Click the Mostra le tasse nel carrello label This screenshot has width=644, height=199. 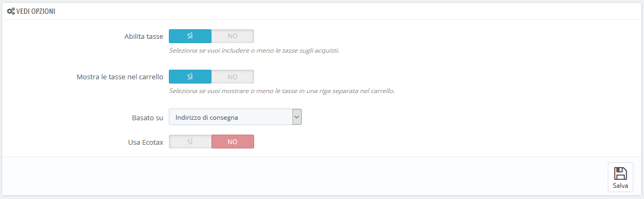tap(120, 77)
